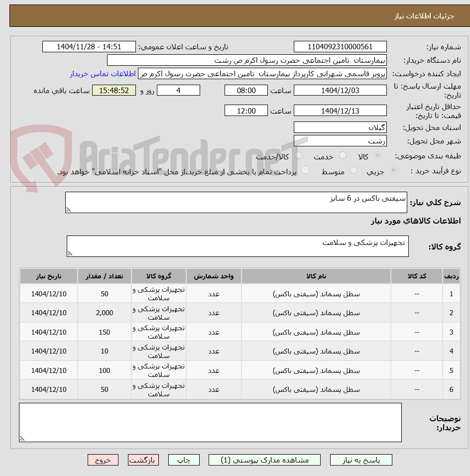Open مشاهده مدارک پیوستی (1) button
The image size is (470, 476).
(x=264, y=460)
